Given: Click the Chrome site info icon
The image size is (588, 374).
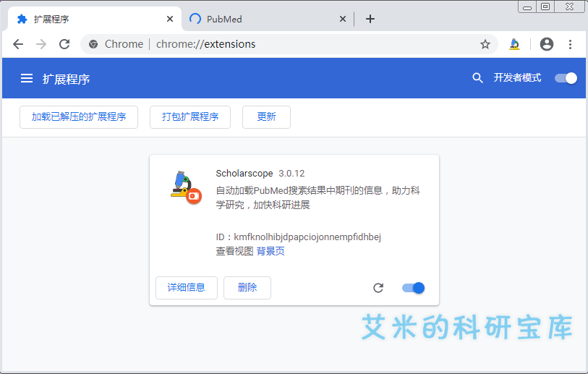Looking at the screenshot, I should pyautogui.click(x=93, y=44).
